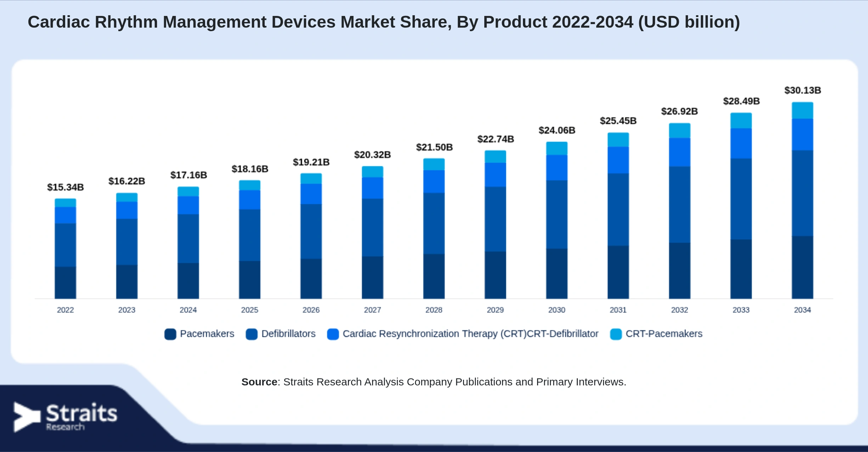
Task: Click the CRT-Pacemakers top segment of the 2023 bar
Action: pyautogui.click(x=127, y=197)
